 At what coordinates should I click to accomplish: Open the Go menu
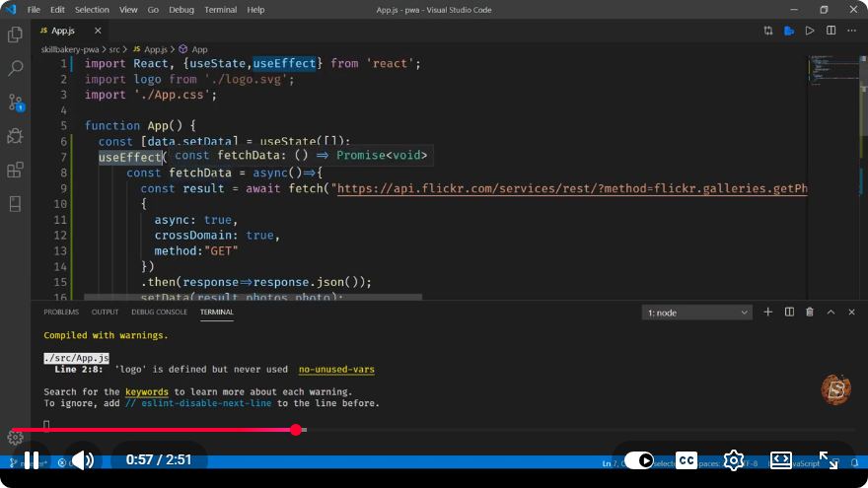pyautogui.click(x=153, y=10)
